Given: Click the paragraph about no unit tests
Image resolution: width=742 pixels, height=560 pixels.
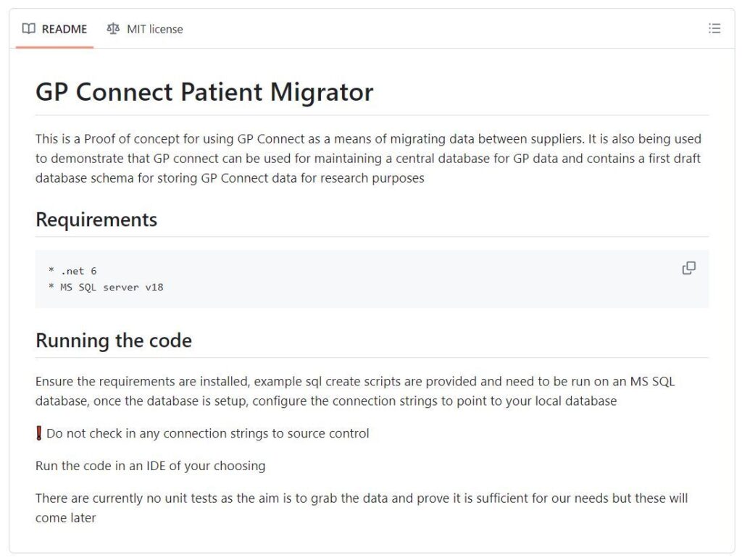Looking at the screenshot, I should (x=362, y=508).
